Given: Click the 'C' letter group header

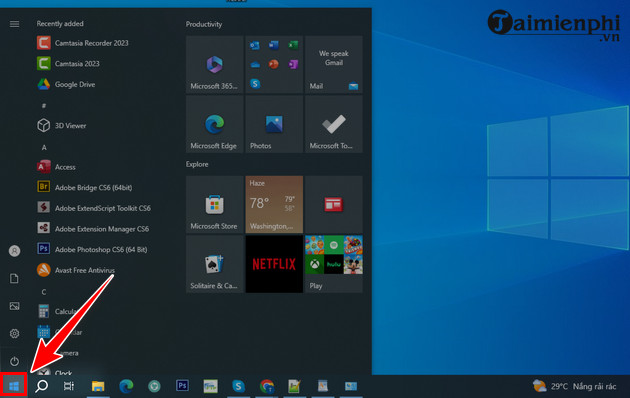Looking at the screenshot, I should pyautogui.click(x=44, y=292).
